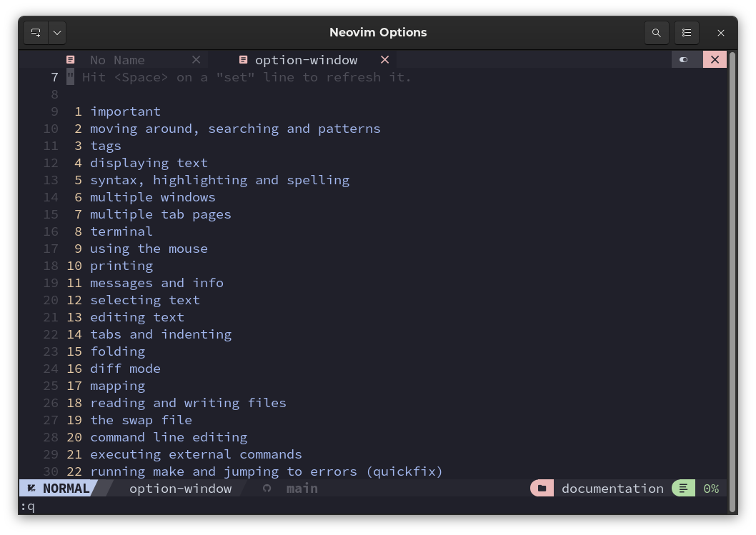The width and height of the screenshot is (756, 535).
Task: Flip the toggle switch beside the pink X
Action: pos(685,59)
